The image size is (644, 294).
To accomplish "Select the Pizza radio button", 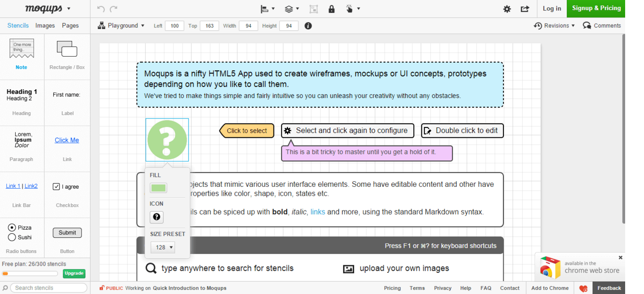I will click(x=12, y=227).
